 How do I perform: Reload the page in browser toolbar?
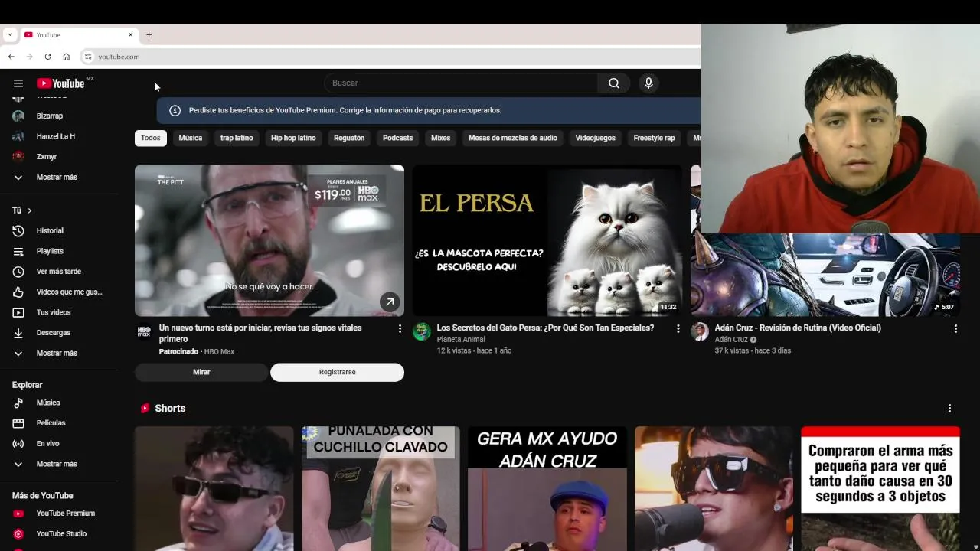47,57
